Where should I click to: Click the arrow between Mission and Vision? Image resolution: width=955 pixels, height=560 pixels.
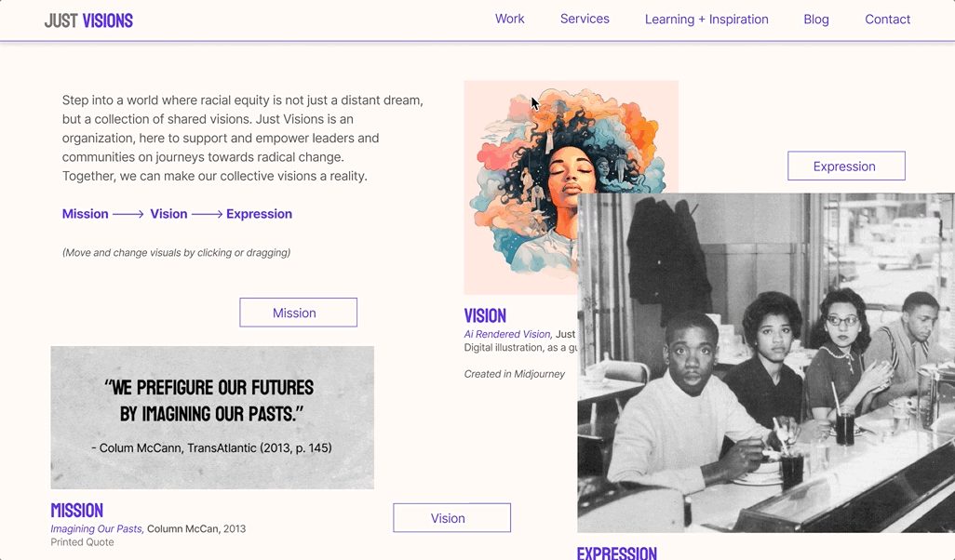(128, 214)
